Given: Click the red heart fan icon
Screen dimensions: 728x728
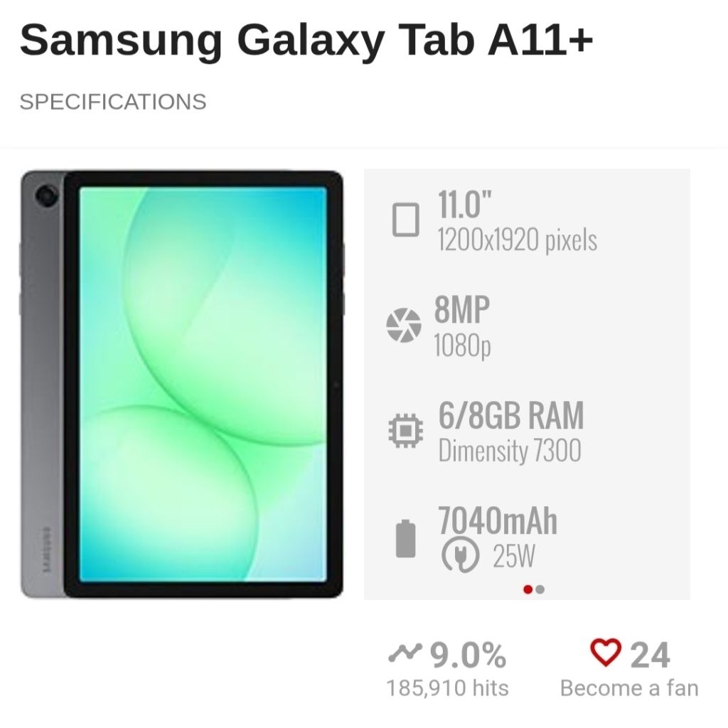Looking at the screenshot, I should [x=606, y=653].
